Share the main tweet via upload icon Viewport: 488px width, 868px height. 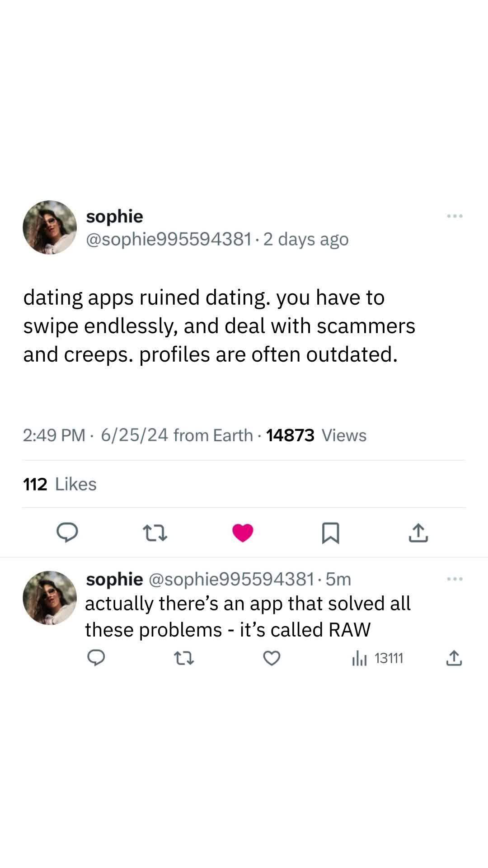pyautogui.click(x=418, y=533)
